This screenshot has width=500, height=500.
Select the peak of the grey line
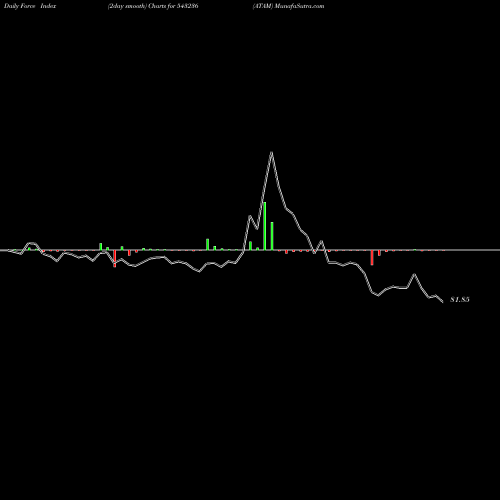tap(272, 153)
